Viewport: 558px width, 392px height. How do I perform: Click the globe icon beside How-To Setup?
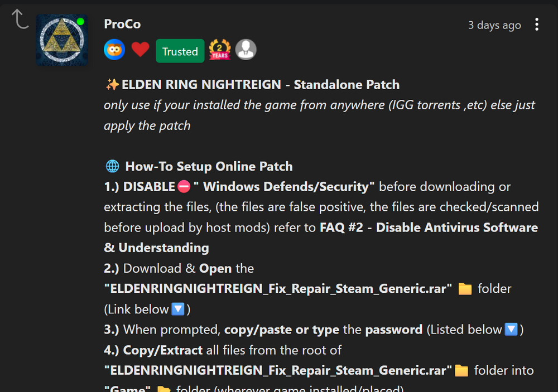coord(113,166)
